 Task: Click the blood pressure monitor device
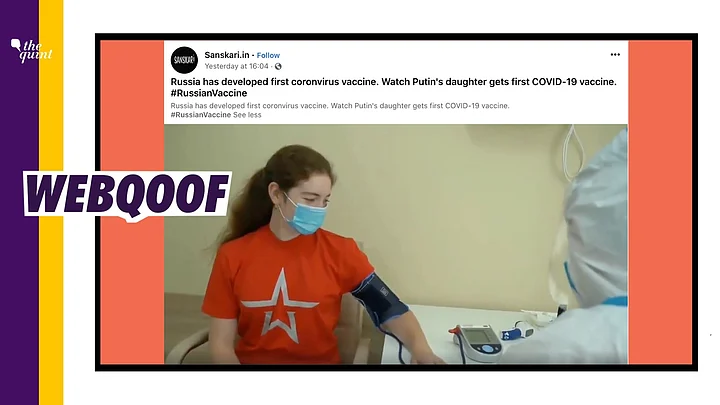click(478, 343)
